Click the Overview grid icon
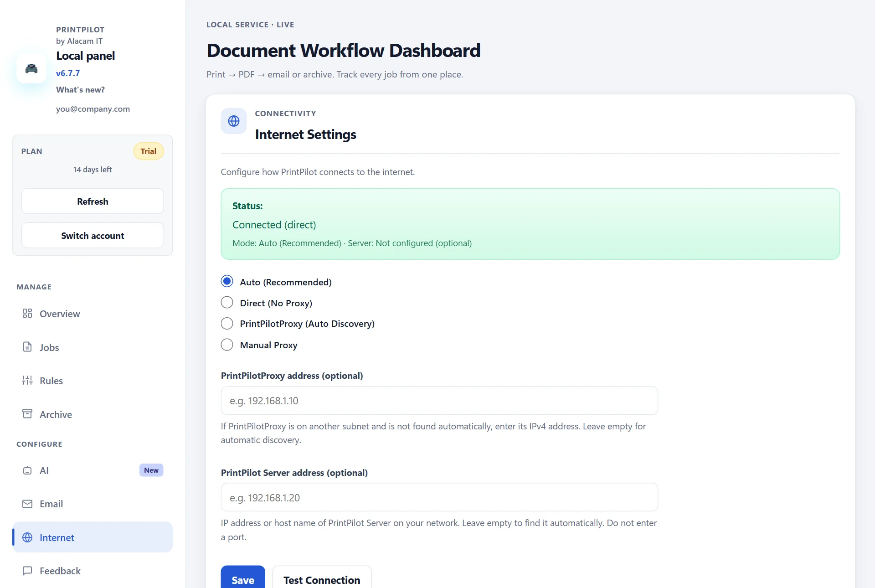 (x=27, y=314)
